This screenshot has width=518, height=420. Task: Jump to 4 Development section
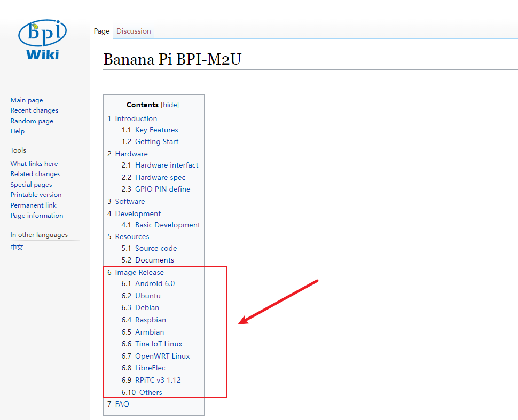pos(134,213)
